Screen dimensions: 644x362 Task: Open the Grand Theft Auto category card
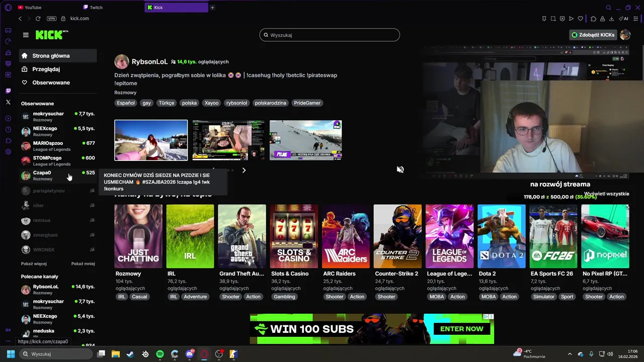[242, 236]
